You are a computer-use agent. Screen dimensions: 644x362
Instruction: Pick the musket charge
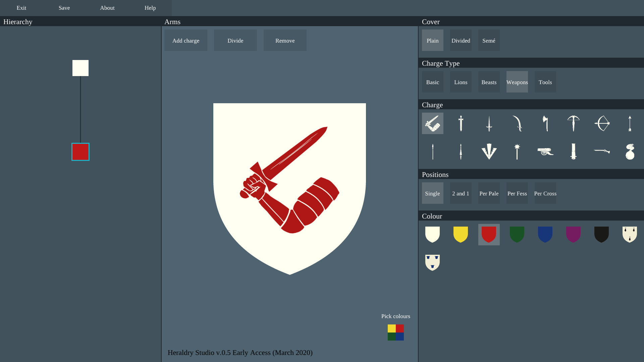(602, 152)
